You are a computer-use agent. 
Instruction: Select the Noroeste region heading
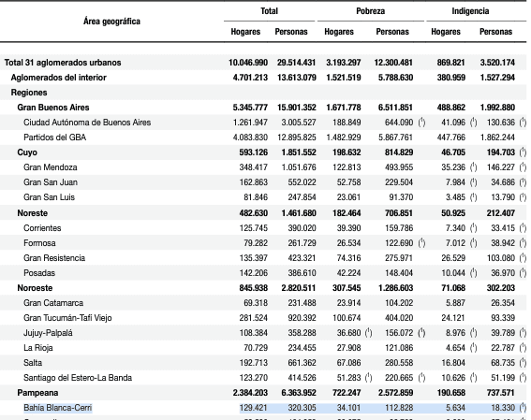point(35,288)
